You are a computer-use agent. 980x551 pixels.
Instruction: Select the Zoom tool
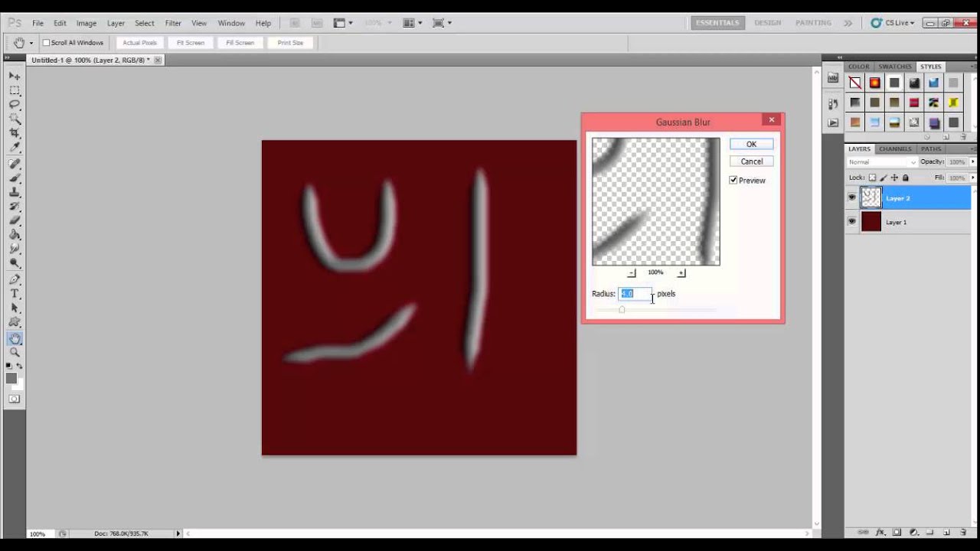click(15, 353)
